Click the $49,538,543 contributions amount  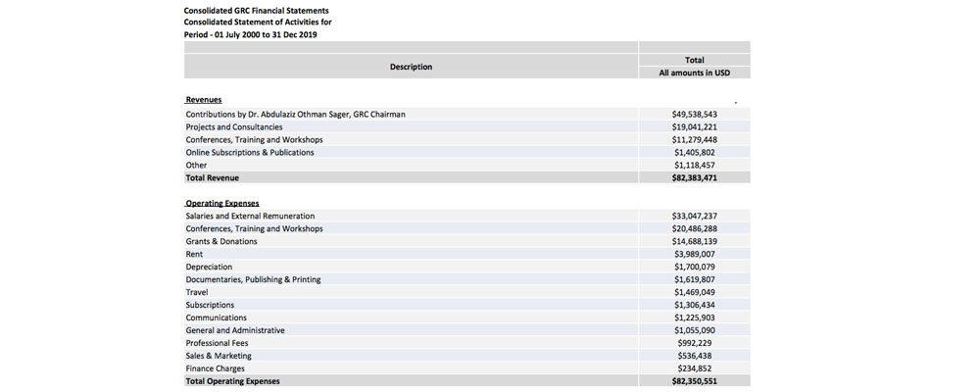(694, 115)
